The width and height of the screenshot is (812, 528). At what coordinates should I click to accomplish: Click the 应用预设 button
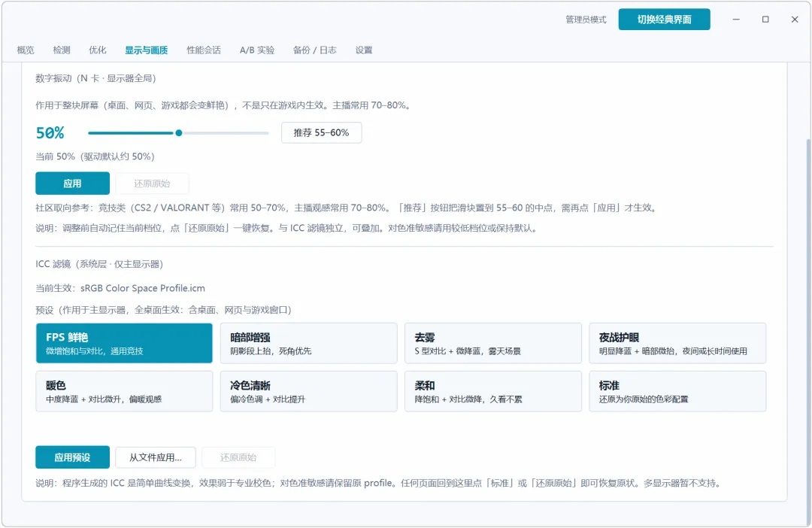[72, 457]
